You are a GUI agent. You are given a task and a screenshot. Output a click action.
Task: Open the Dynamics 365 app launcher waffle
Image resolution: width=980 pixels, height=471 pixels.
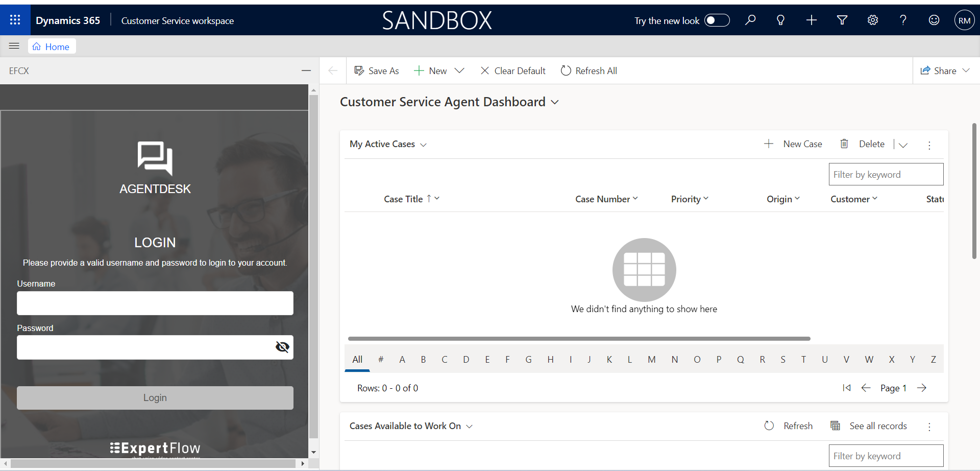tap(15, 20)
